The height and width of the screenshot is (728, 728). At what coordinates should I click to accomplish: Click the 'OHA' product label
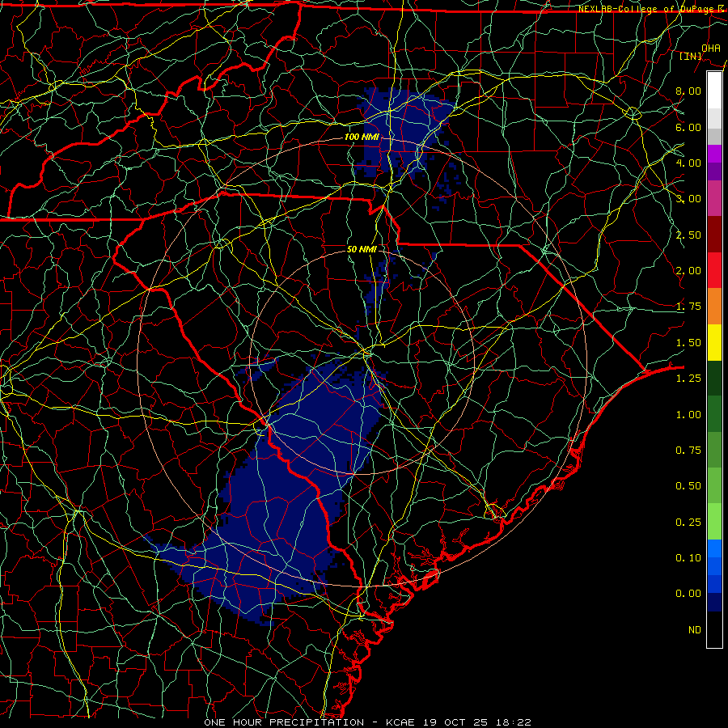tap(711, 48)
